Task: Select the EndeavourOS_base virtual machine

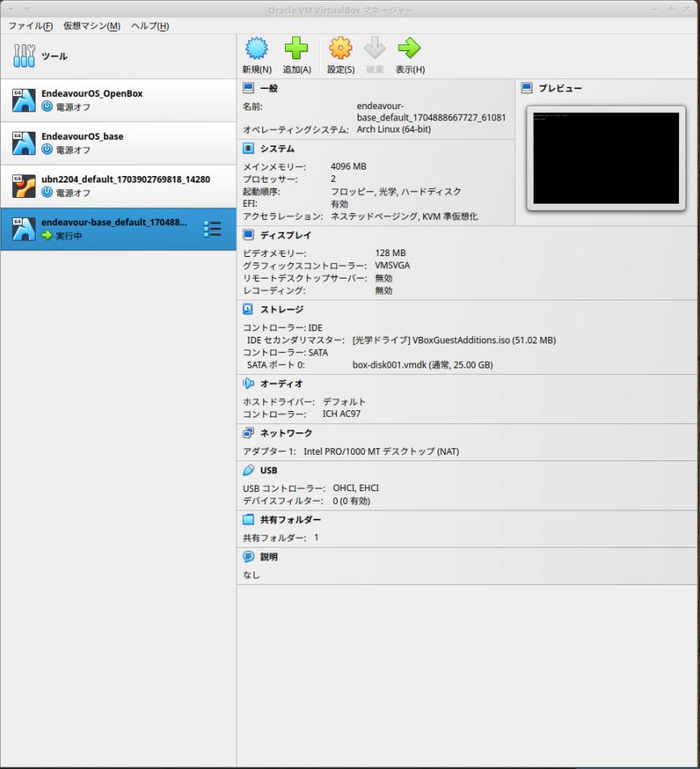Action: click(118, 143)
